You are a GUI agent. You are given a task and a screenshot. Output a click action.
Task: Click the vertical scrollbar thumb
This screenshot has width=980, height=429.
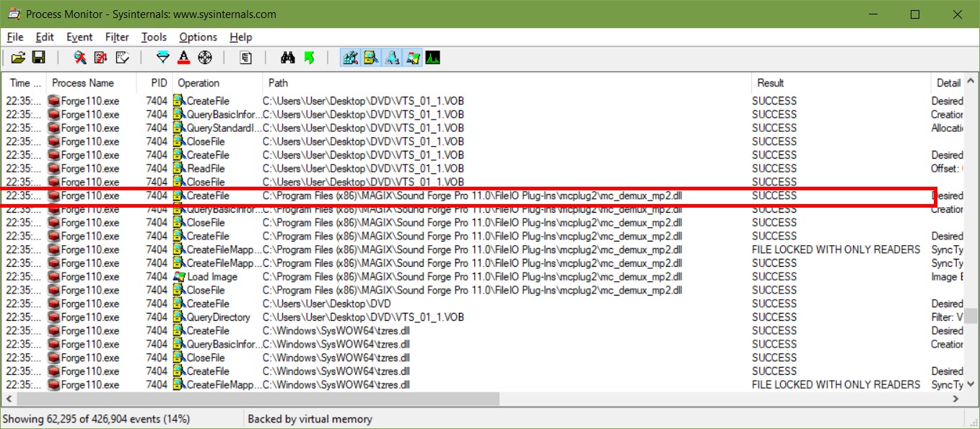pos(971,316)
